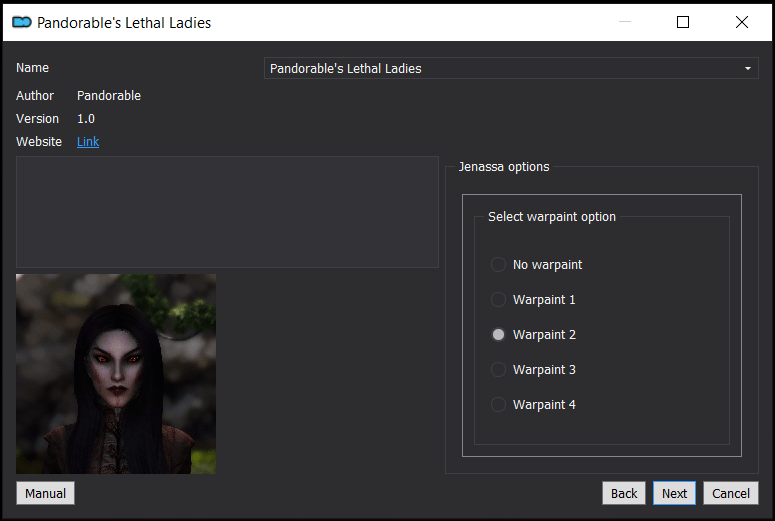The height and width of the screenshot is (521, 775).
Task: Follow the Website Link hyperlink
Action: tap(88, 142)
